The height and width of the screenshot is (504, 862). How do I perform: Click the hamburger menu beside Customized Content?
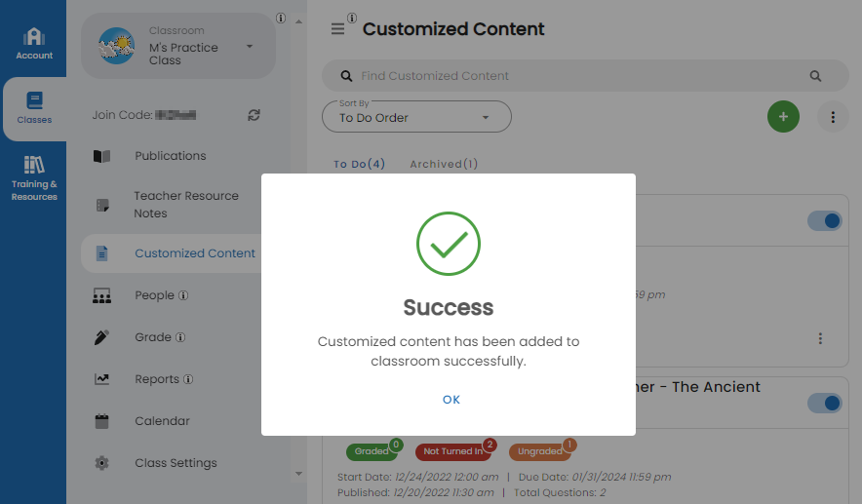click(337, 29)
